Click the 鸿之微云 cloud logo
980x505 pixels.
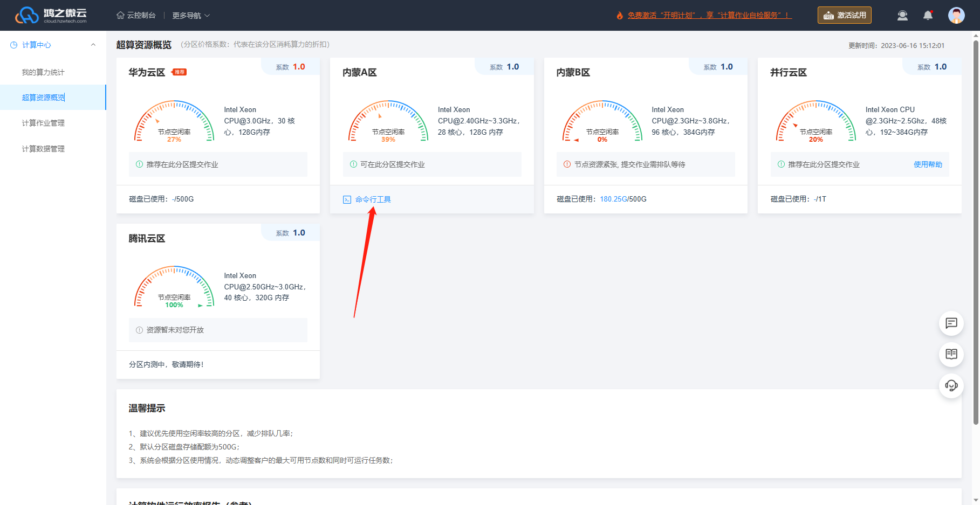tap(51, 15)
